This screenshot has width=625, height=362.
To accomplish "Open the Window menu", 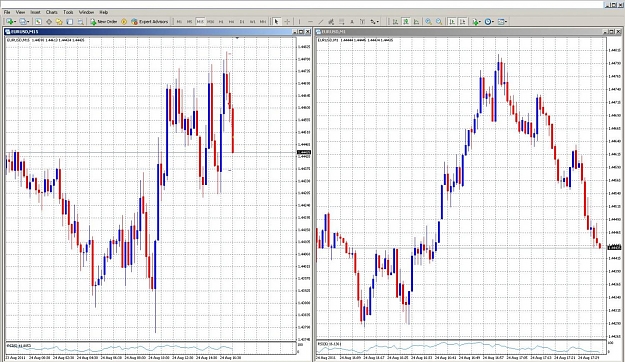I will (86, 12).
